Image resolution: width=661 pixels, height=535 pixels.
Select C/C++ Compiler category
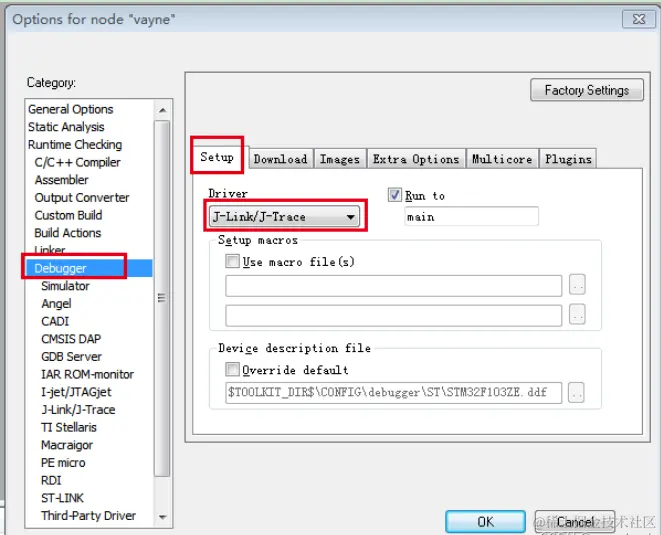coord(77,162)
